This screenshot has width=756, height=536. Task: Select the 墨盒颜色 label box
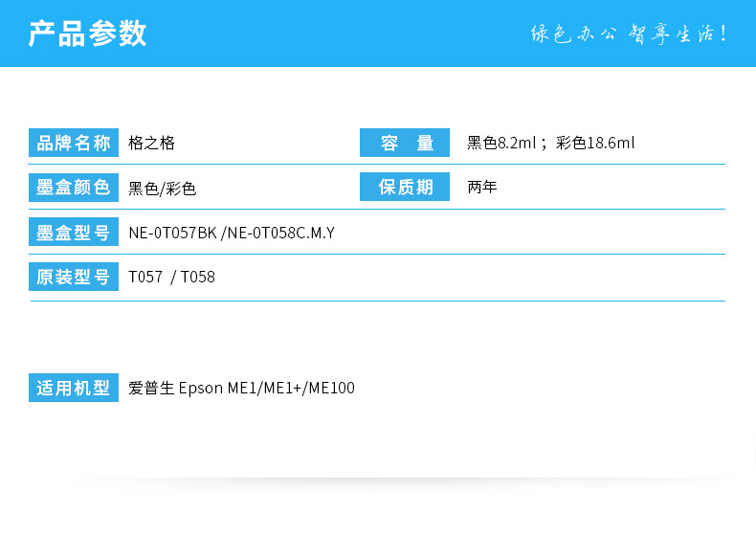tap(74, 188)
